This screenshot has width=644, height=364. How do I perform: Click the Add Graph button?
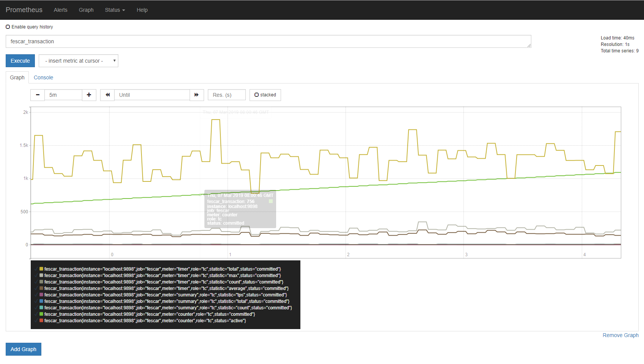(x=24, y=349)
